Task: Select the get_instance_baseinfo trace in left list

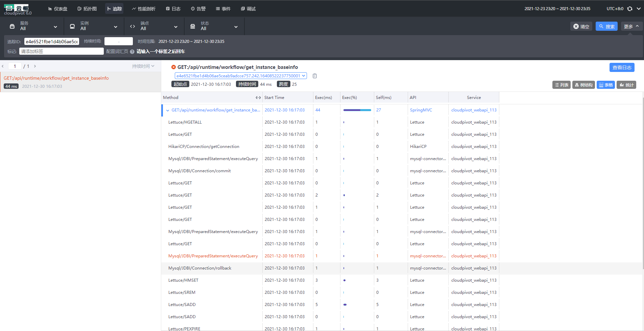Action: point(80,82)
